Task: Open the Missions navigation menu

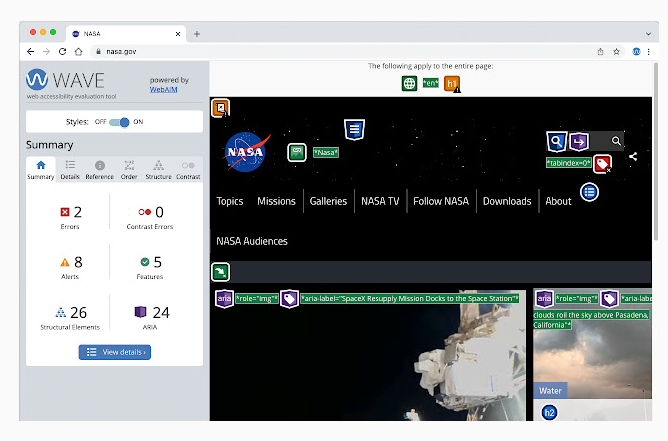Action: [x=276, y=201]
